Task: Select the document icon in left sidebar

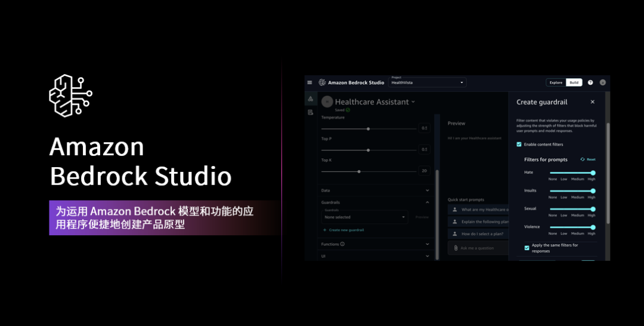Action: [311, 112]
